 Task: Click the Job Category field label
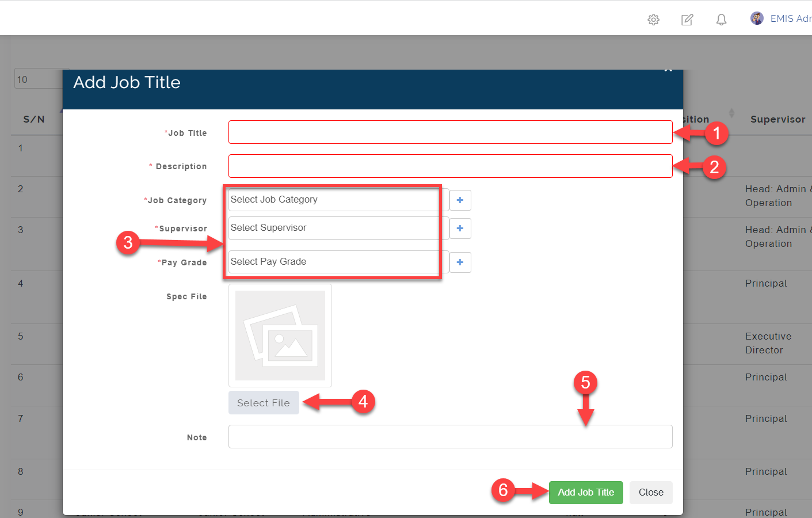point(176,200)
